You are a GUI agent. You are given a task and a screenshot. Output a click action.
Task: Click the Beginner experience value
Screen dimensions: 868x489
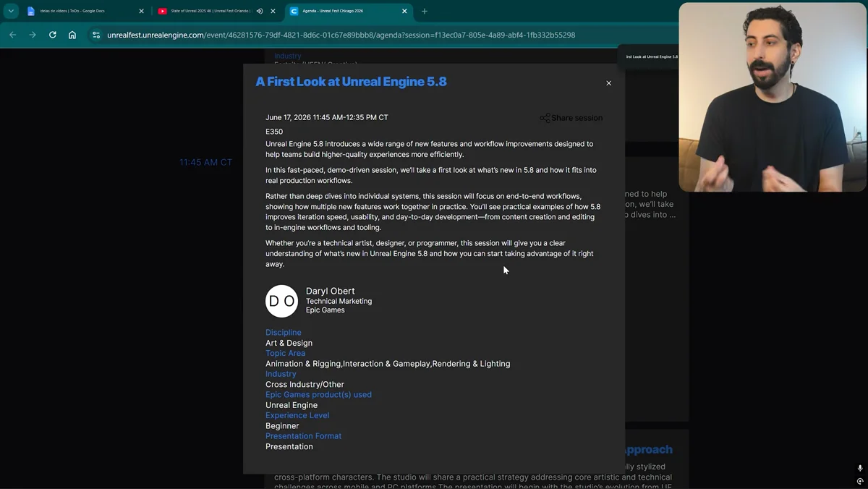coord(282,426)
